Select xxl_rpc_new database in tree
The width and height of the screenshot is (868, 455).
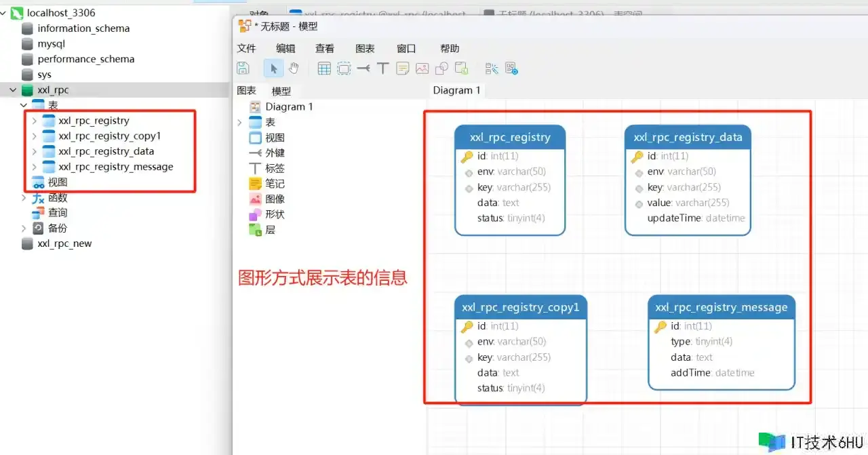[64, 243]
